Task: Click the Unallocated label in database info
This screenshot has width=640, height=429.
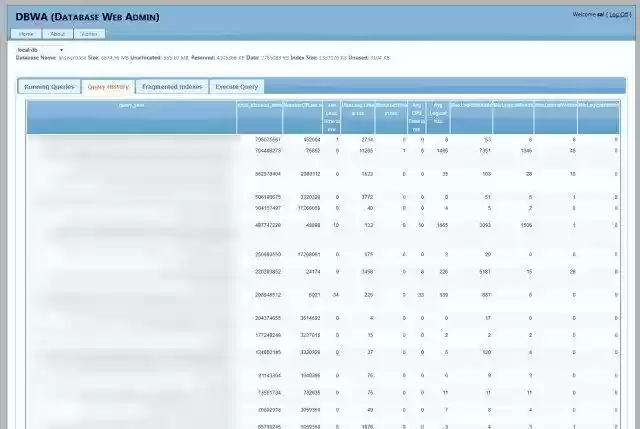Action: (146, 58)
